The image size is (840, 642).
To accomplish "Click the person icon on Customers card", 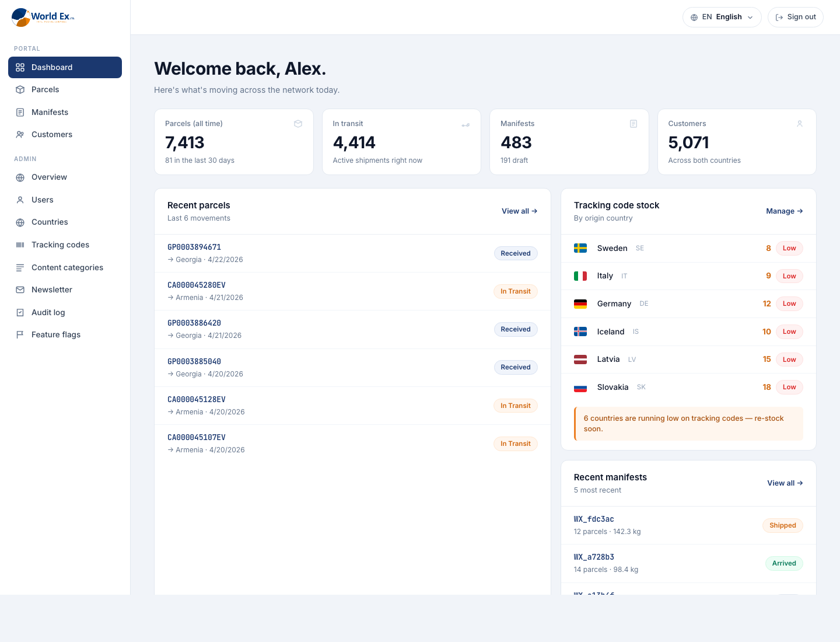I will 800,124.
